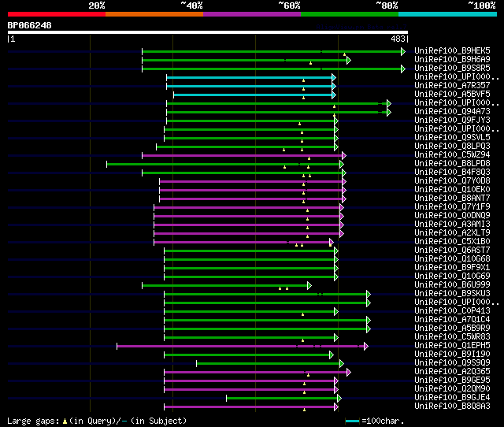Select the UniRef100_Q0DNQ9 label
The image size is (504, 427).
click(452, 215)
